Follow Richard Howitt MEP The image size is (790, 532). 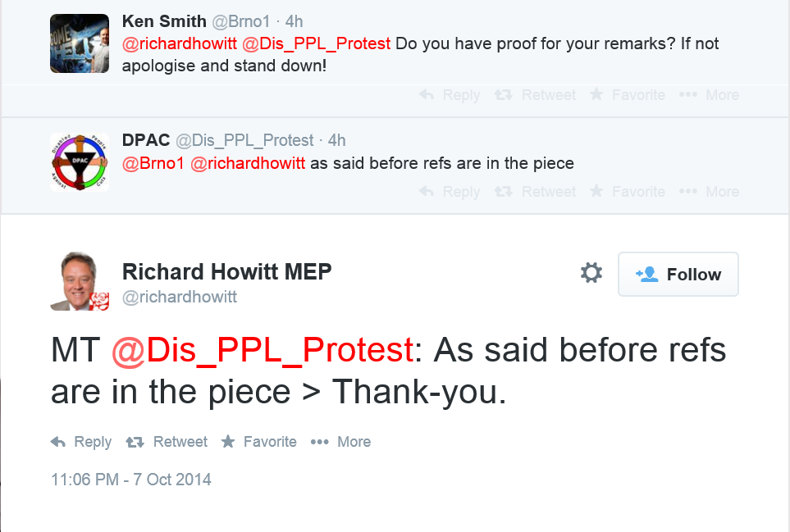pyautogui.click(x=678, y=275)
